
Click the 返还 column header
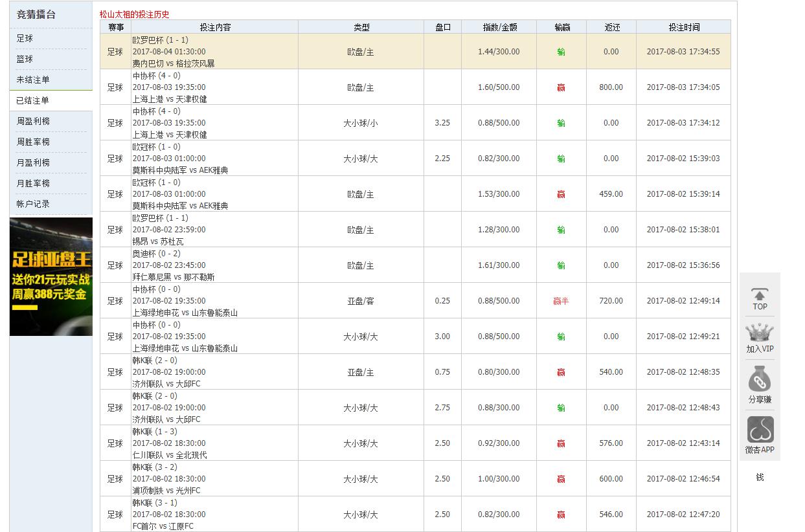pos(612,27)
